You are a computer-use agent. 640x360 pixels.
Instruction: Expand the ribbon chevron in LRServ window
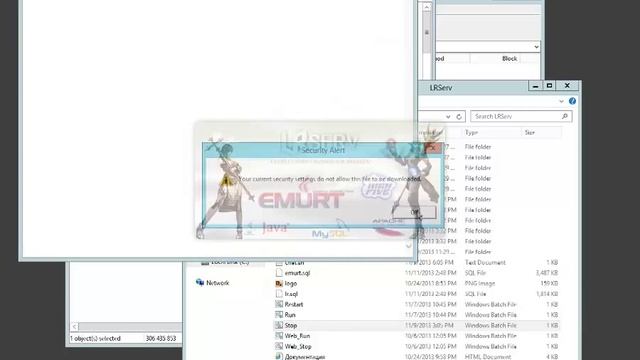point(561,101)
